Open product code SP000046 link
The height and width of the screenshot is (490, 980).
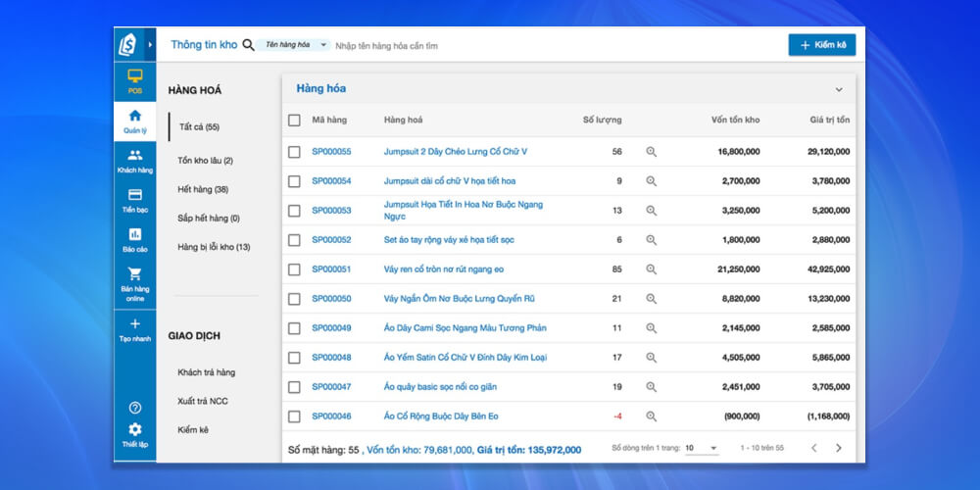pos(332,416)
